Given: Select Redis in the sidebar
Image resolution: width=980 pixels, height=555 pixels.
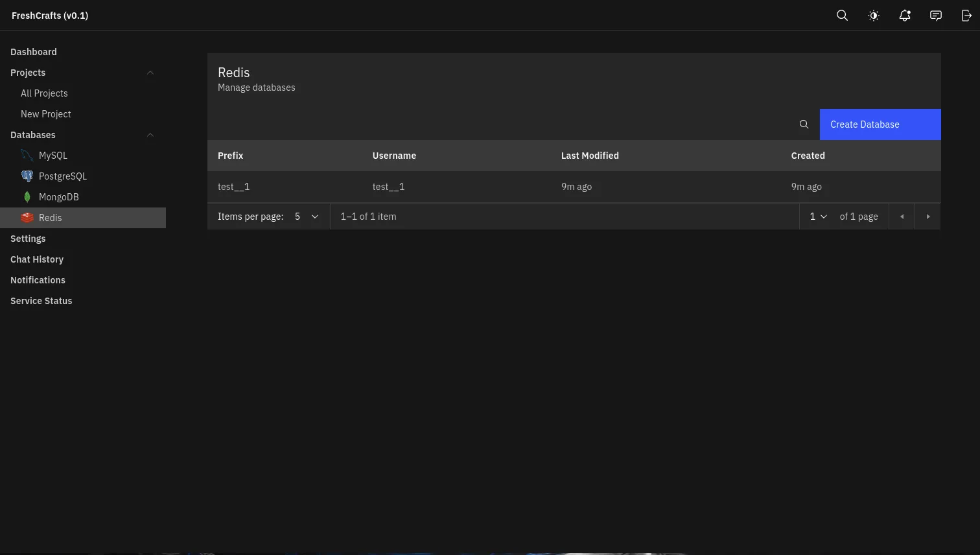Looking at the screenshot, I should click(50, 218).
